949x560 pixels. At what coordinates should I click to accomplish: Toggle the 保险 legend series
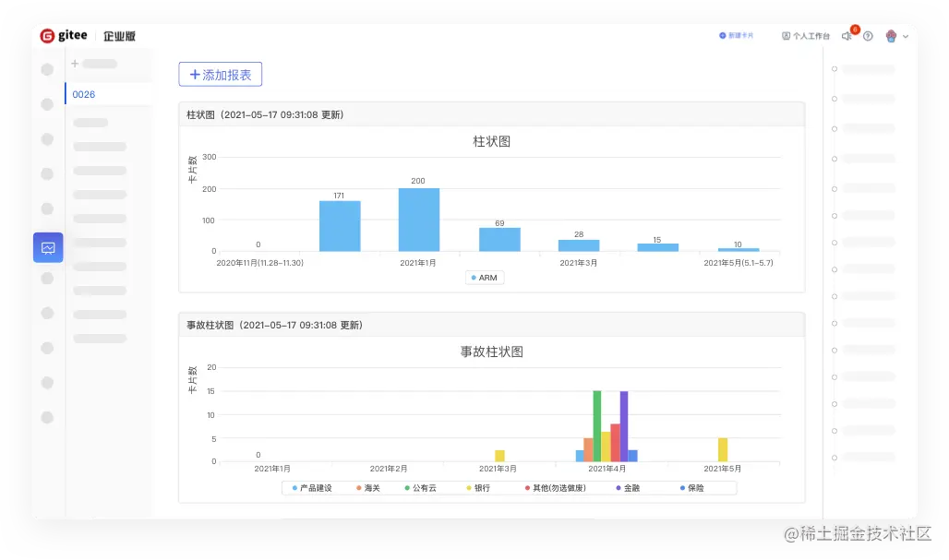691,488
